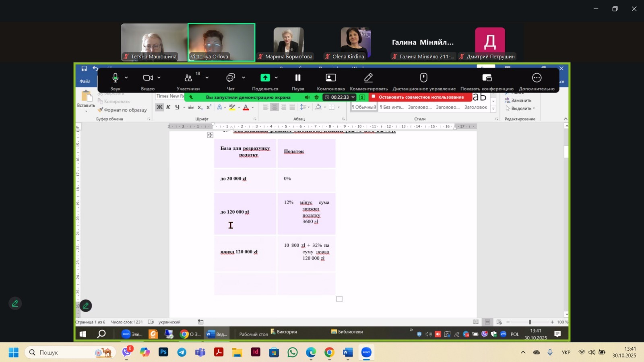This screenshot has height=362, width=644.
Task: Expand video options arrow next to Видео
Action: coord(159,78)
